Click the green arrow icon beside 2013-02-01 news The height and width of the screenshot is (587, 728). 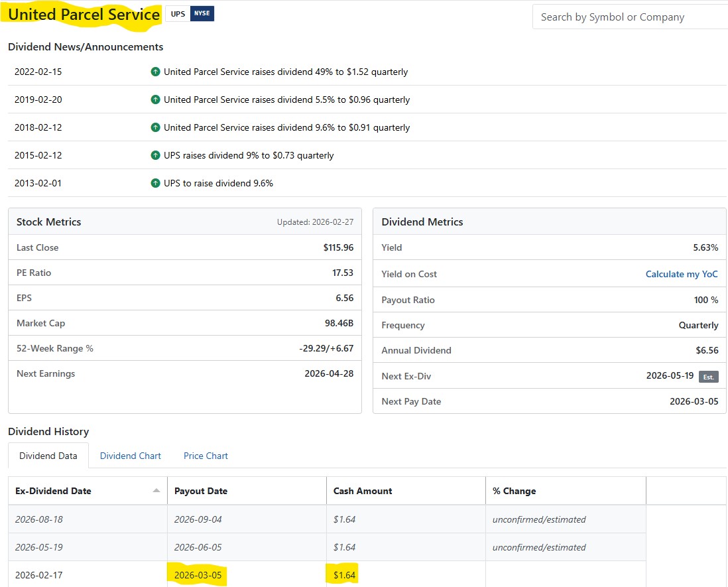click(155, 183)
